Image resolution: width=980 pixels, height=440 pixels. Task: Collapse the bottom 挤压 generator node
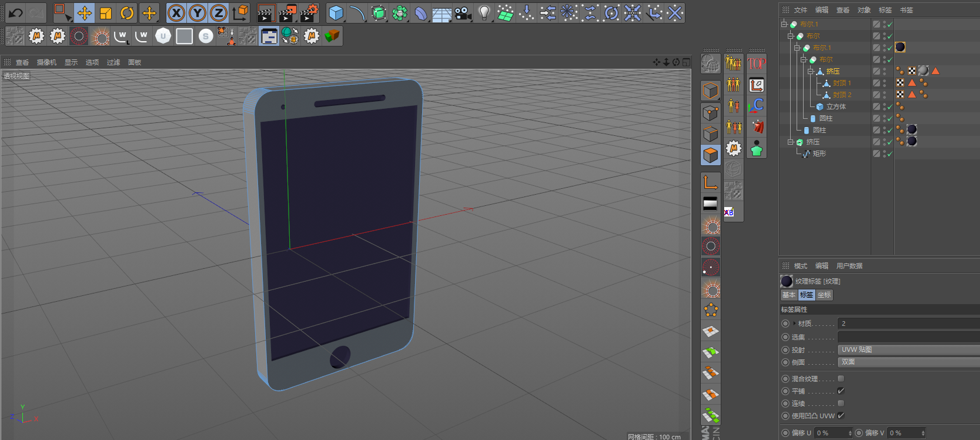tap(791, 142)
